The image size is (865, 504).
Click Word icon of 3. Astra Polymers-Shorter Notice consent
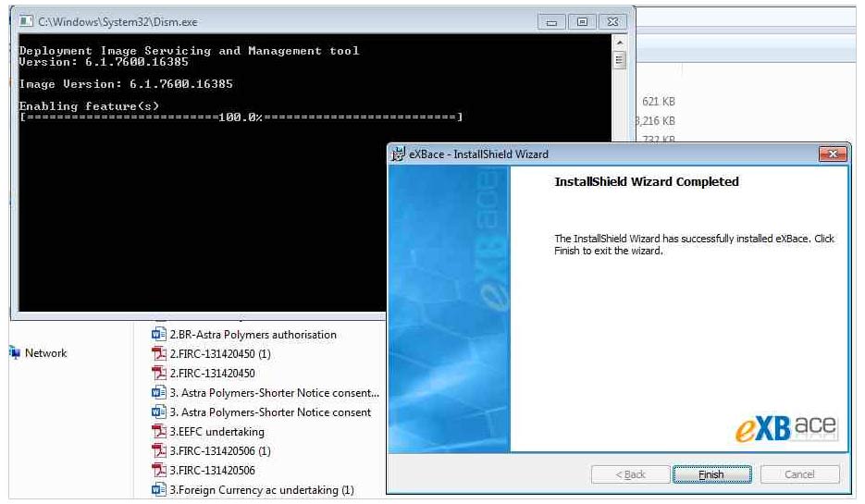tap(159, 412)
